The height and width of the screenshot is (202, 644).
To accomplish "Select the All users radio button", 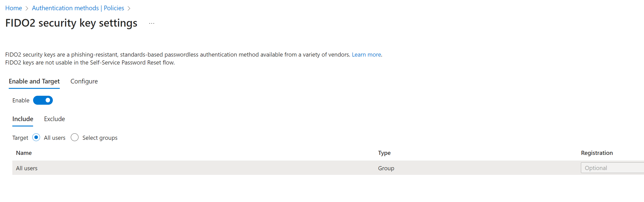I will point(36,137).
